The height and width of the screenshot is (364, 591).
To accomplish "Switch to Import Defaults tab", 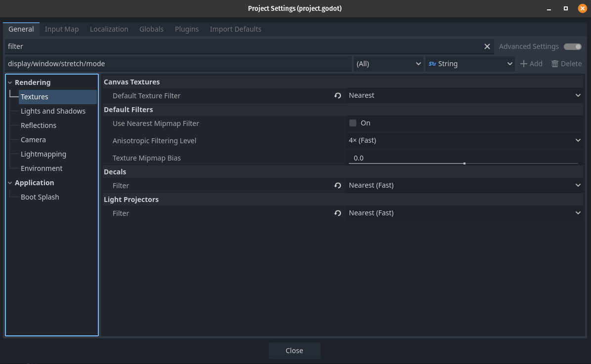I will pos(236,29).
